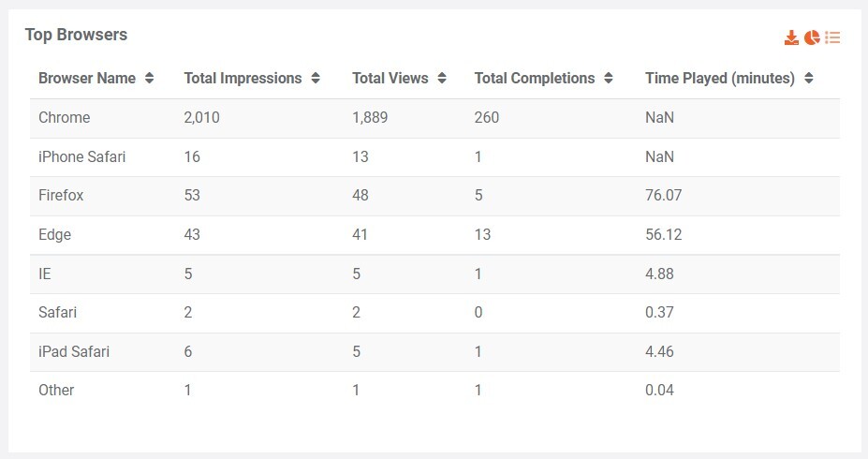Viewport: 868px width, 459px height.
Task: Click the Browser Name column header
Action: click(x=87, y=79)
